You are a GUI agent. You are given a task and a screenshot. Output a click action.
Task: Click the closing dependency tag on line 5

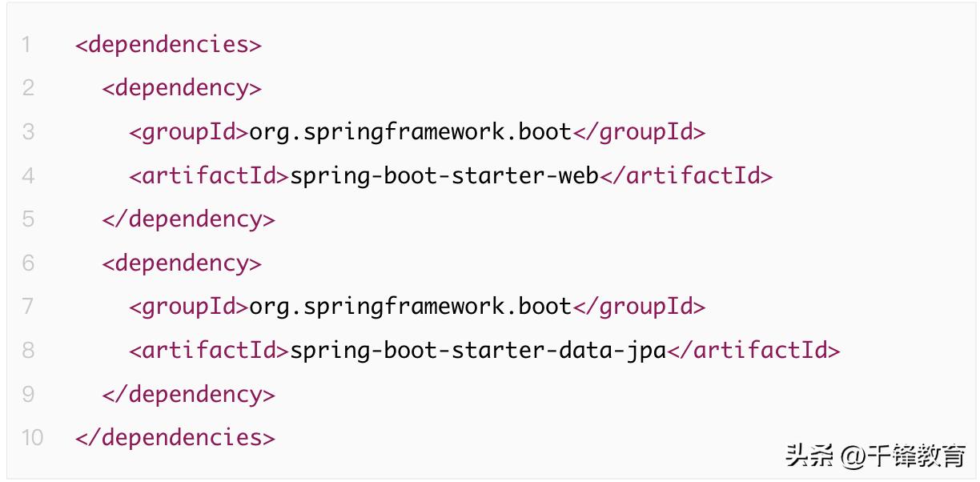(188, 219)
